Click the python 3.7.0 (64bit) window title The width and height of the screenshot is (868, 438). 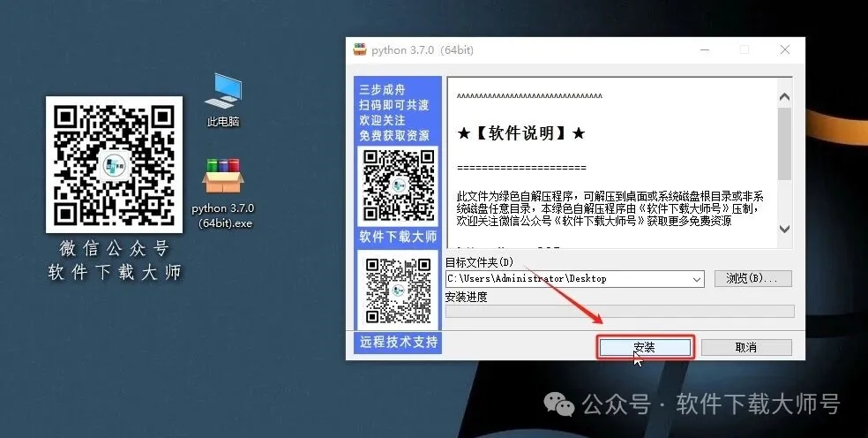point(423,50)
